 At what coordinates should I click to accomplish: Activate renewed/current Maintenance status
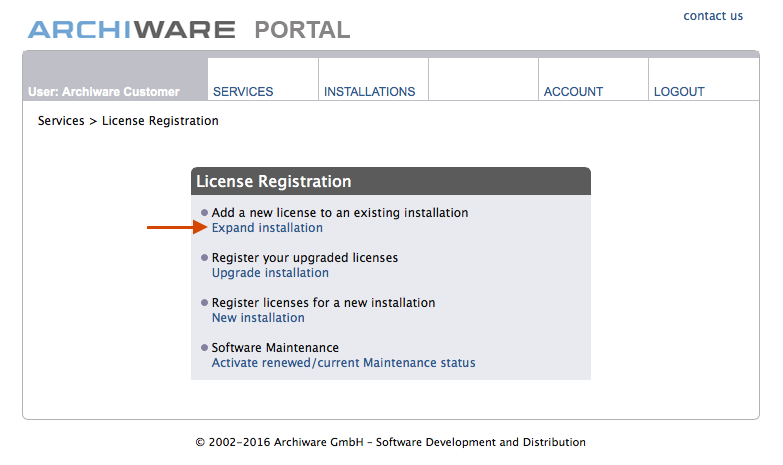[x=343, y=363]
